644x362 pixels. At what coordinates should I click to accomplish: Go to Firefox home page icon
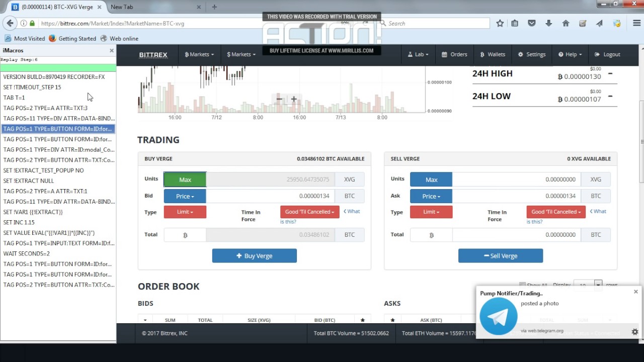[x=566, y=23]
